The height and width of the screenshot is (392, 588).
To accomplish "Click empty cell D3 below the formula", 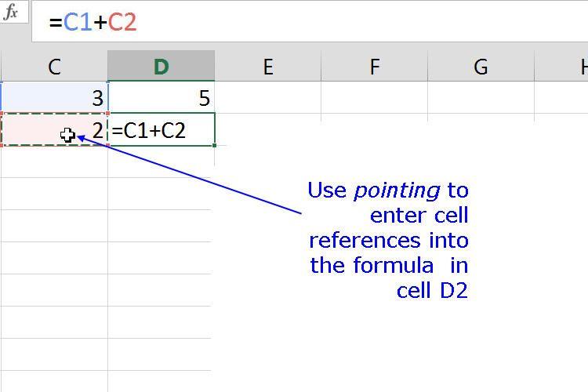I will pyautogui.click(x=162, y=162).
